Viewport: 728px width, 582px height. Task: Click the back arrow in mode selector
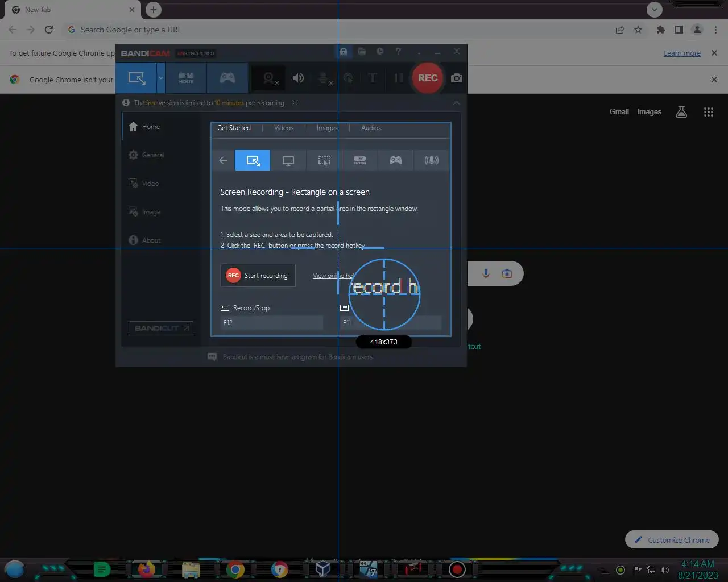coord(224,160)
